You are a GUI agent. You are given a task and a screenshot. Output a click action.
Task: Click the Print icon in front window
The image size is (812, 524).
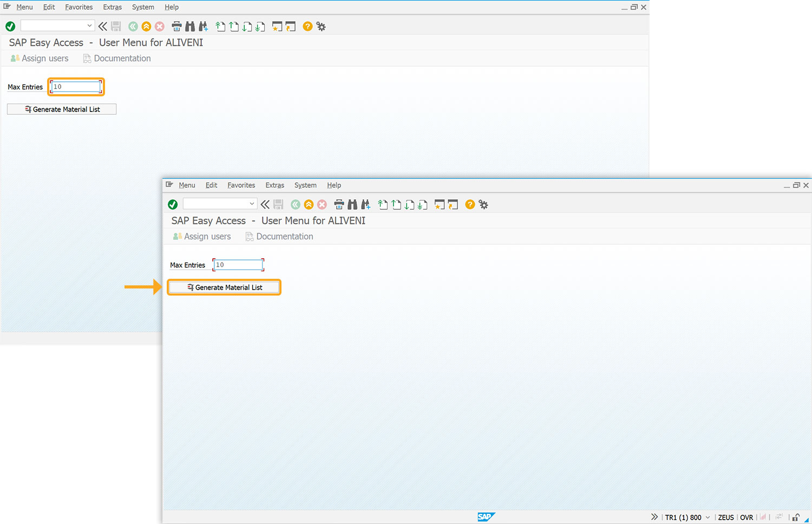point(339,205)
